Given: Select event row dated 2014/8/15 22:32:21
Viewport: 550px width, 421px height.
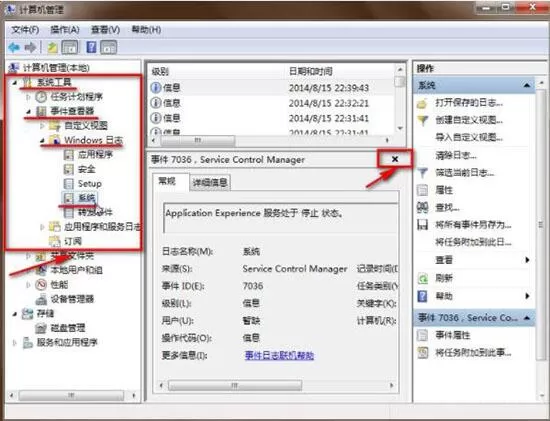Looking at the screenshot, I should (272, 103).
